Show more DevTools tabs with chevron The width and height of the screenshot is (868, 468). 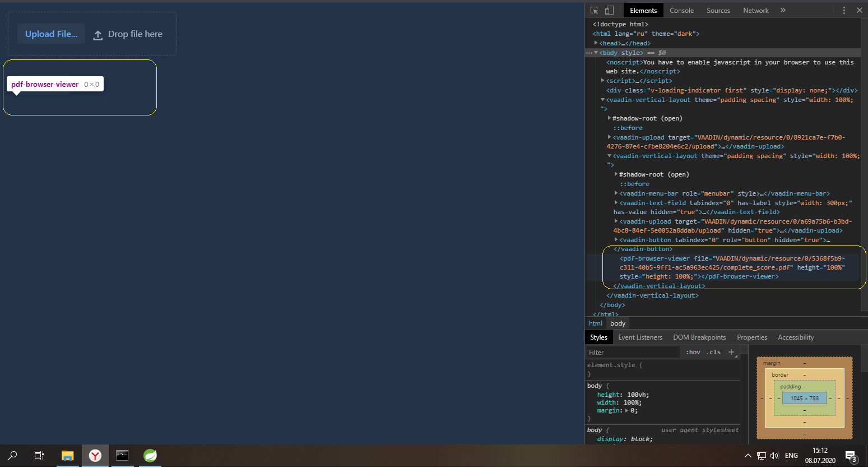click(783, 10)
